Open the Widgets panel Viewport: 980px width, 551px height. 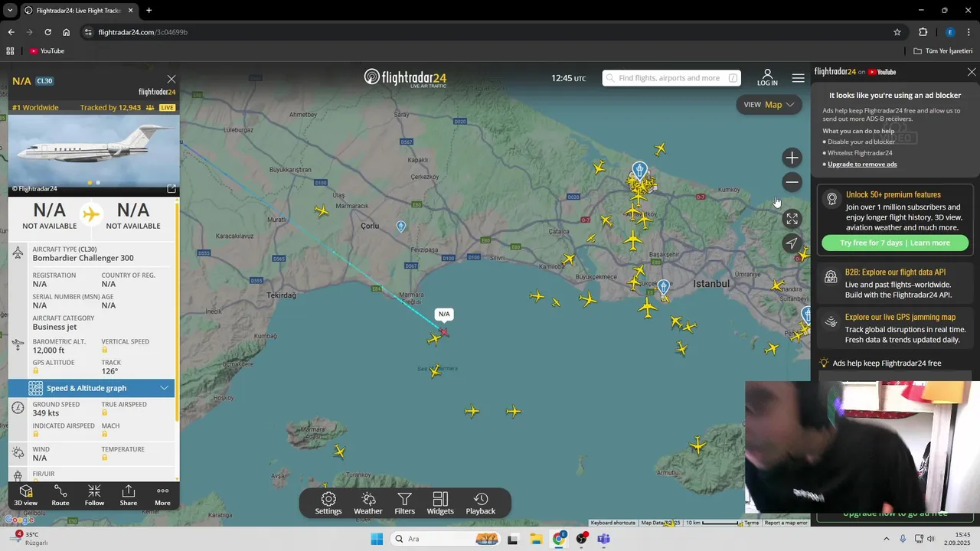(440, 504)
